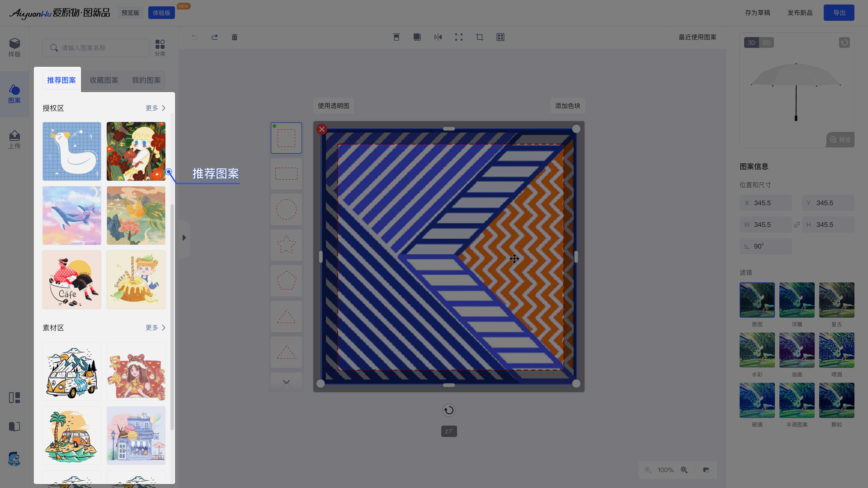Click 添加色块 button above canvas
This screenshot has width=868, height=488.
pyautogui.click(x=567, y=106)
